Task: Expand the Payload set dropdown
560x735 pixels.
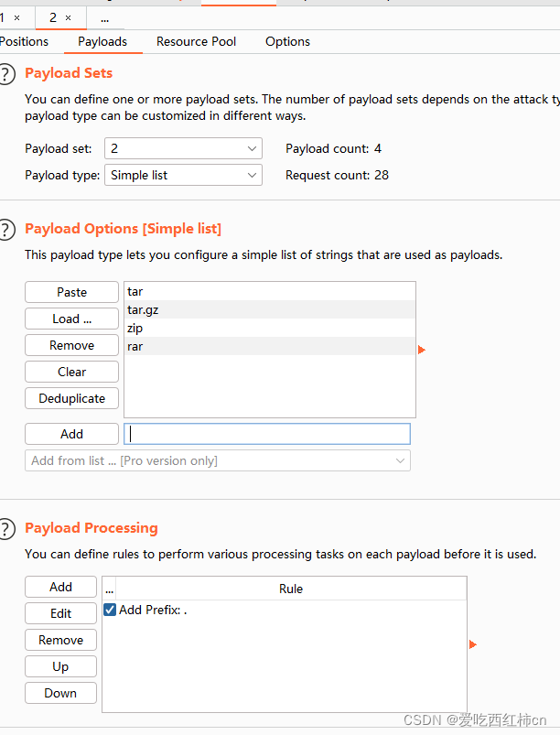Action: (183, 148)
